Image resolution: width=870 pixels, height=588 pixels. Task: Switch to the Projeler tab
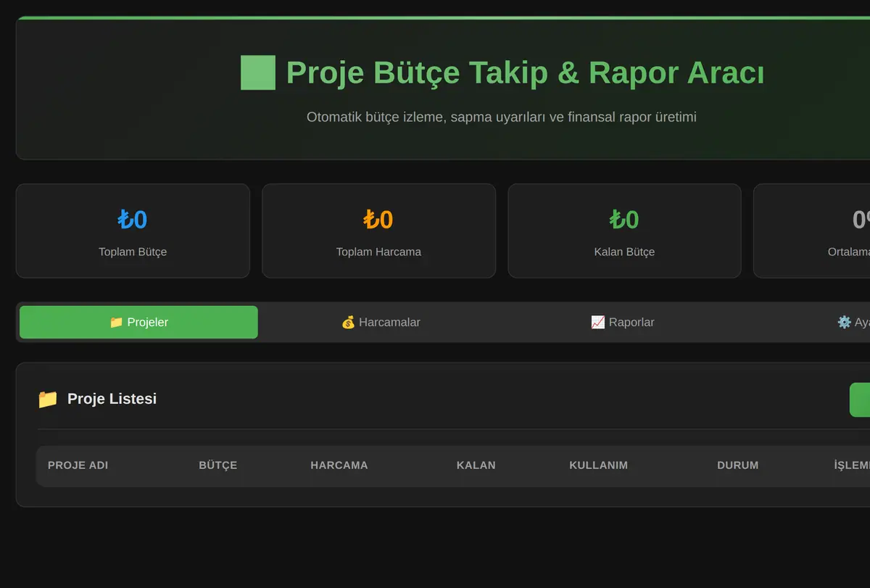[x=138, y=322]
